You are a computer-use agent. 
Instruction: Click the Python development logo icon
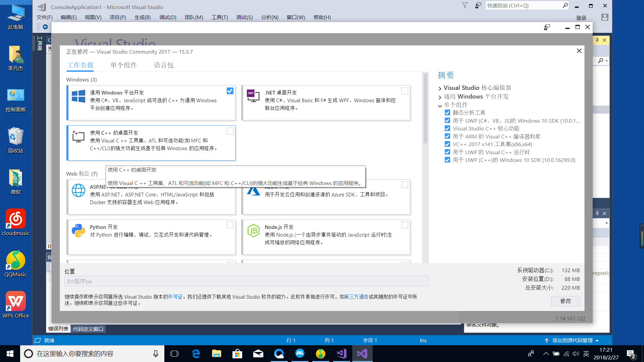pyautogui.click(x=78, y=231)
